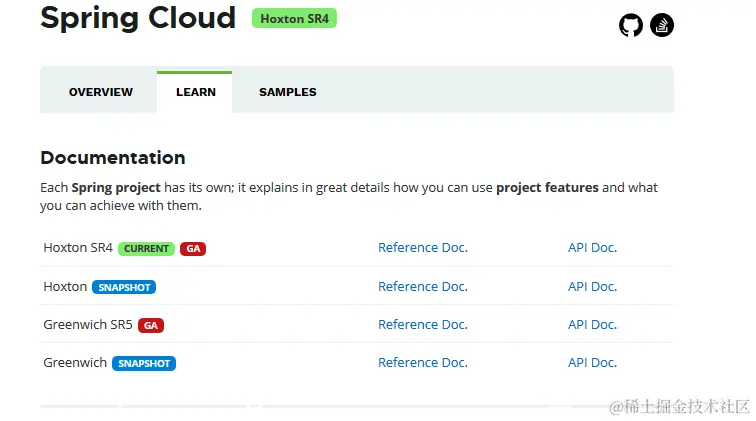Click the Hoxton SR4 version badge in header

294,19
